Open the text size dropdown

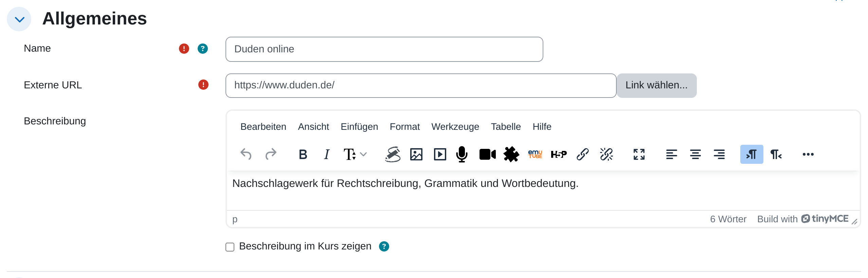coord(355,154)
